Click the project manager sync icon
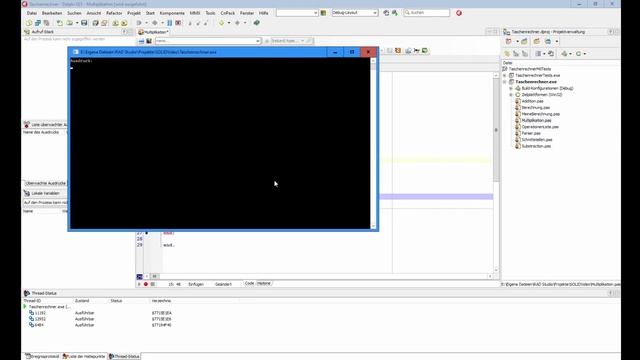The image size is (640, 360). (551, 53)
